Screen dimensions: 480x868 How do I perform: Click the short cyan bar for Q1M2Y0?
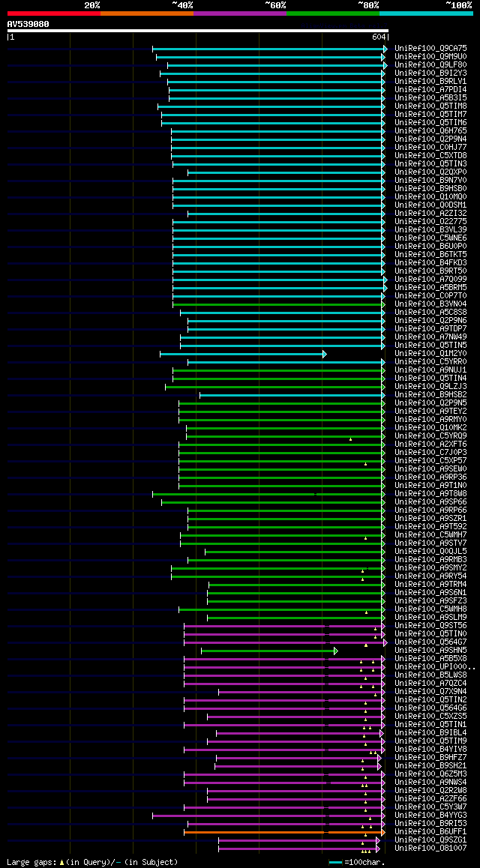coord(243,354)
